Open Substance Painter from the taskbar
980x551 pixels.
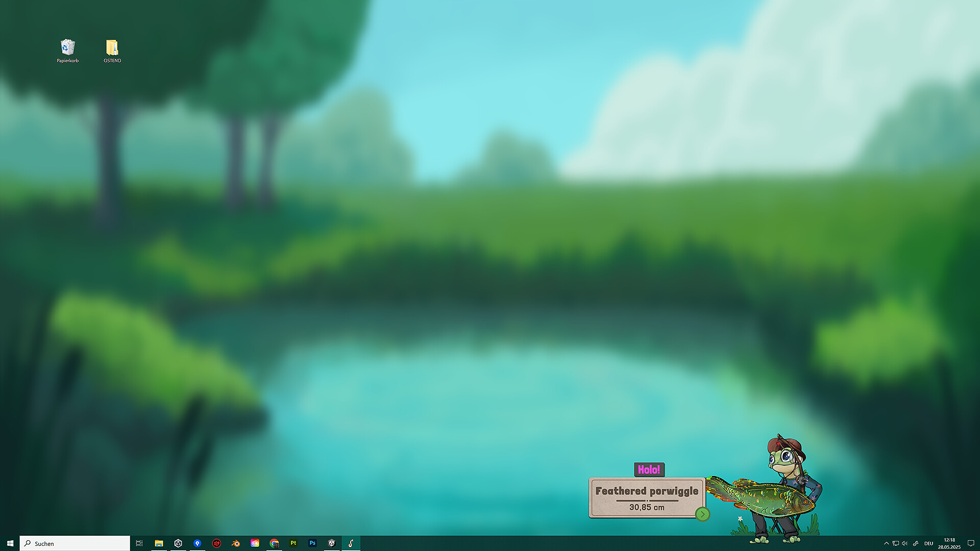click(x=293, y=543)
